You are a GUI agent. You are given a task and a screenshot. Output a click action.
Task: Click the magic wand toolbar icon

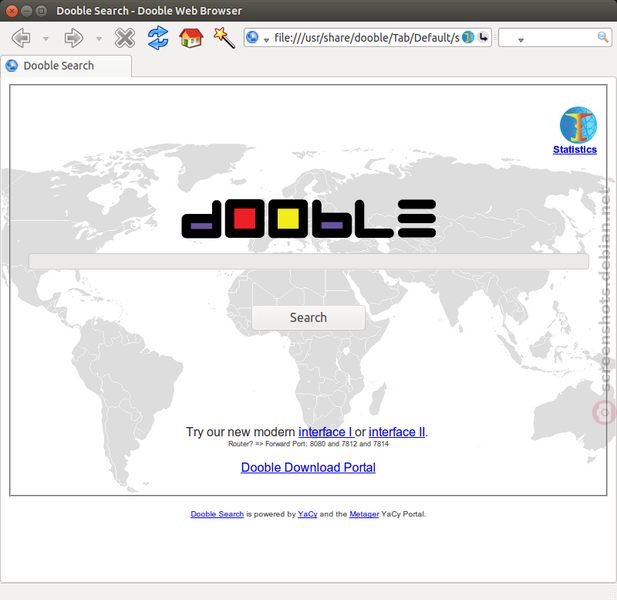click(x=224, y=38)
